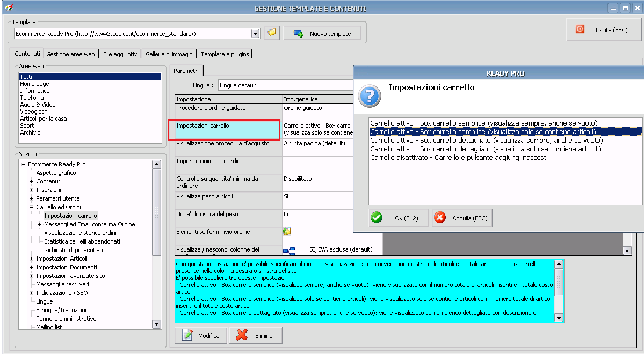Select Impostazioni carrello tree item
The width and height of the screenshot is (644, 354).
click(x=71, y=216)
